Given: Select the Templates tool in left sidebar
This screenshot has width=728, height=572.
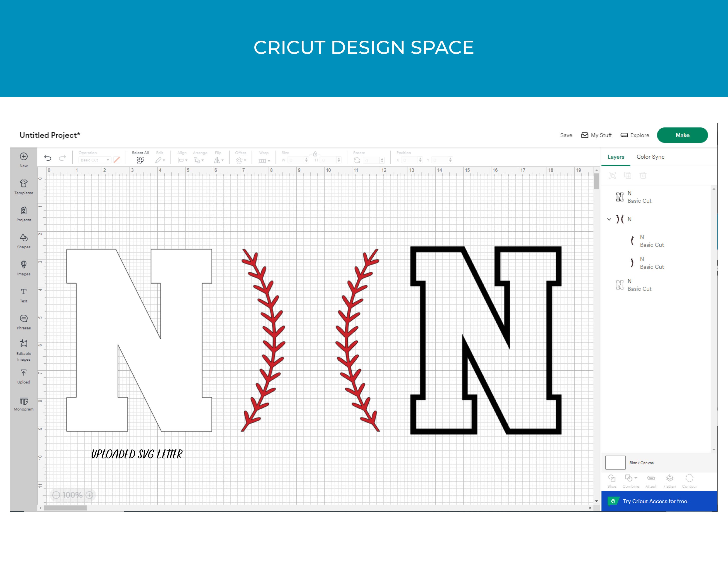Looking at the screenshot, I should [23, 187].
